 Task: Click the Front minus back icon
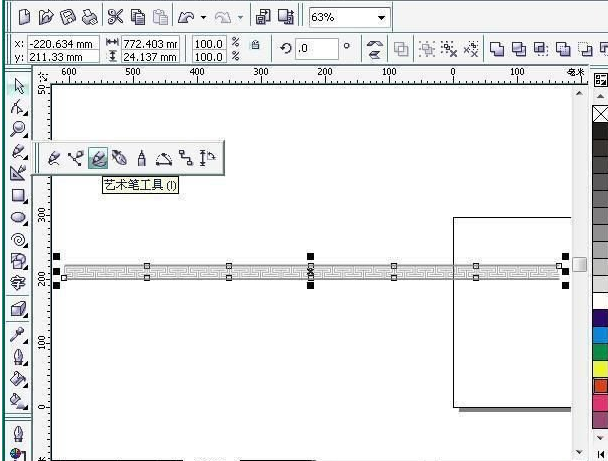point(585,49)
